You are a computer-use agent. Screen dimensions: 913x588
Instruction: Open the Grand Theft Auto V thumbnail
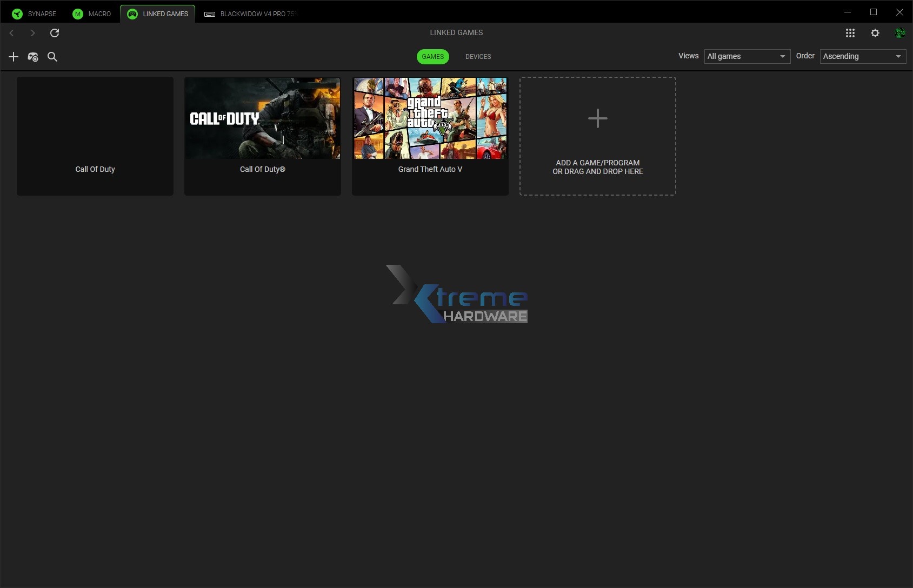430,118
